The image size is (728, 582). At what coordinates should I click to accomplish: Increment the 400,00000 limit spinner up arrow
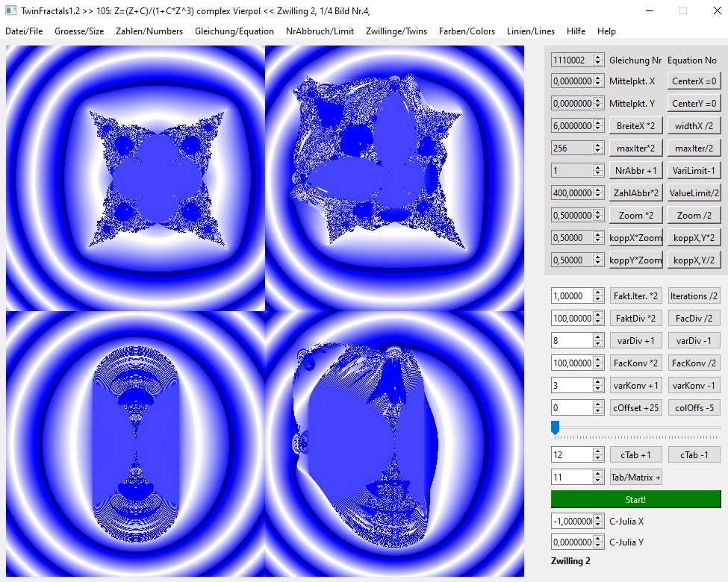pos(598,190)
